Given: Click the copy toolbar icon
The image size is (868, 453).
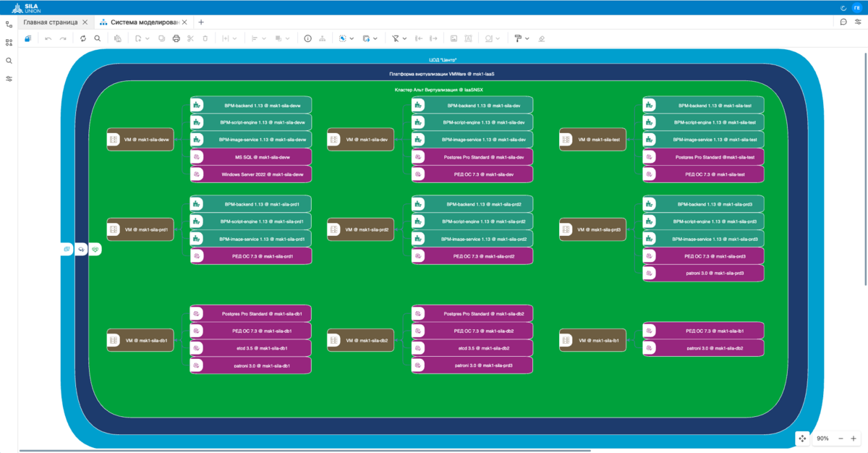Looking at the screenshot, I should (x=162, y=38).
